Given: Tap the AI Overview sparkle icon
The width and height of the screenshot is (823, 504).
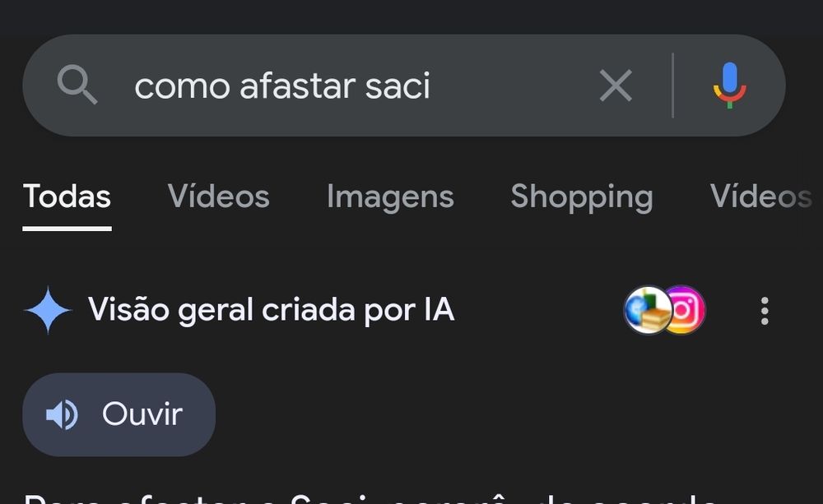Looking at the screenshot, I should pyautogui.click(x=48, y=310).
